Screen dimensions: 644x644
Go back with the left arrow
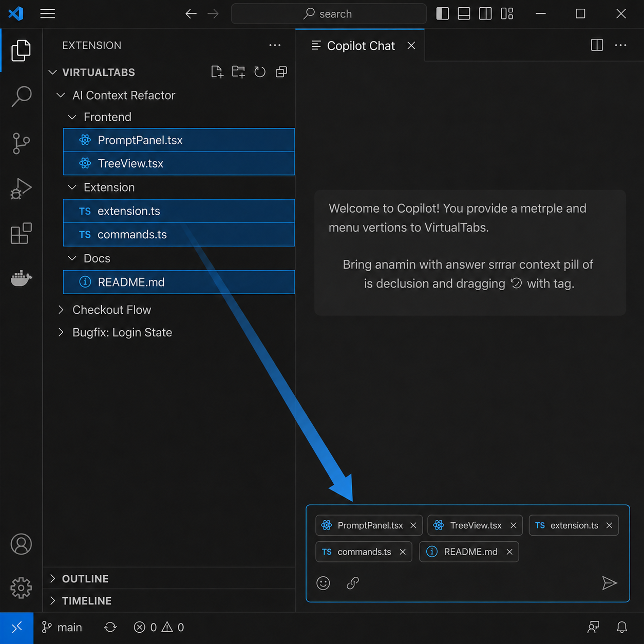[191, 14]
